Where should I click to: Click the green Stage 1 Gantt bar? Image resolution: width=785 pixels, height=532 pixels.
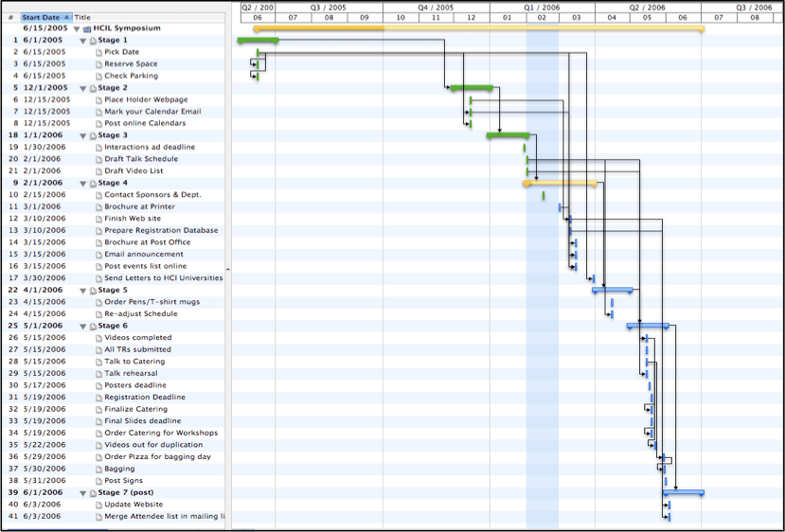tap(258, 40)
